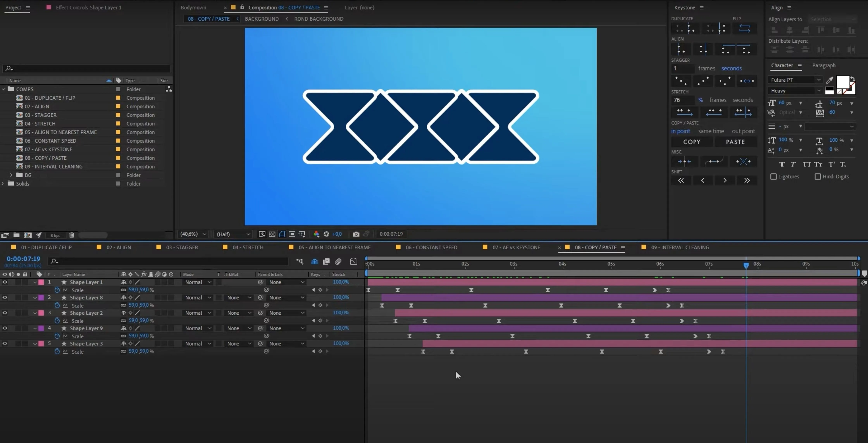Open Shape Layer 1 blending Mode dropdown

(x=198, y=282)
